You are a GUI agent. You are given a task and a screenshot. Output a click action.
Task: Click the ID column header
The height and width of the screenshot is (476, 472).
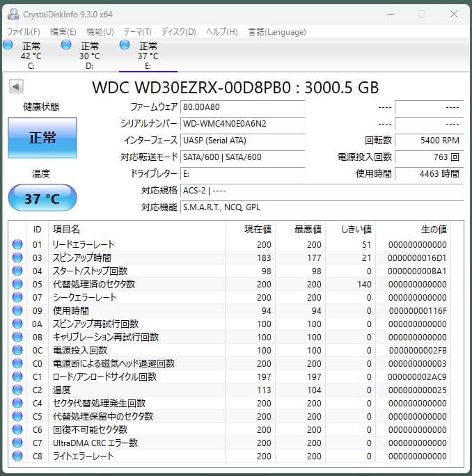[38, 229]
